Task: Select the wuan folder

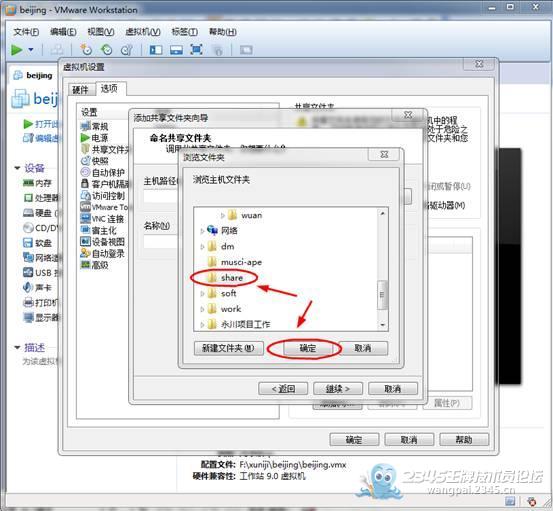Action: coord(245,215)
